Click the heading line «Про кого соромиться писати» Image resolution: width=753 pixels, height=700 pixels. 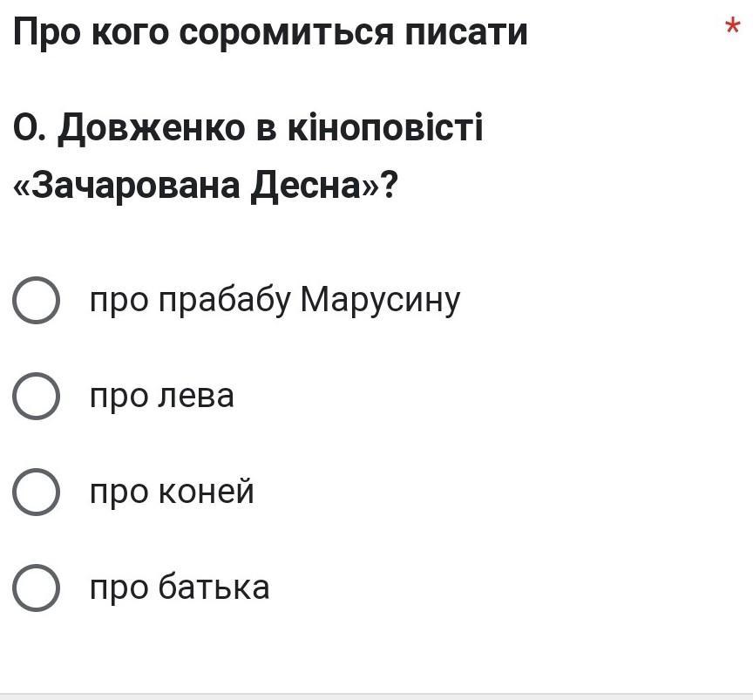[x=270, y=33]
